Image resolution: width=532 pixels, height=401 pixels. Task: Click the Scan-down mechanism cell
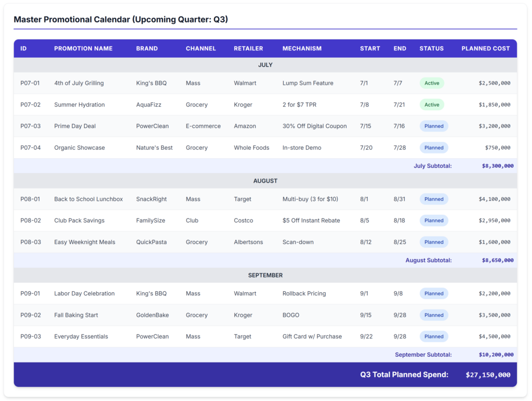[x=298, y=242]
